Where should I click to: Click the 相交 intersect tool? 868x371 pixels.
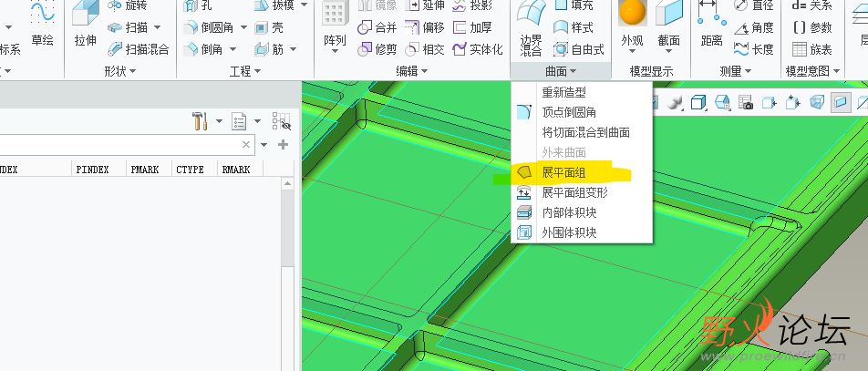click(425, 49)
